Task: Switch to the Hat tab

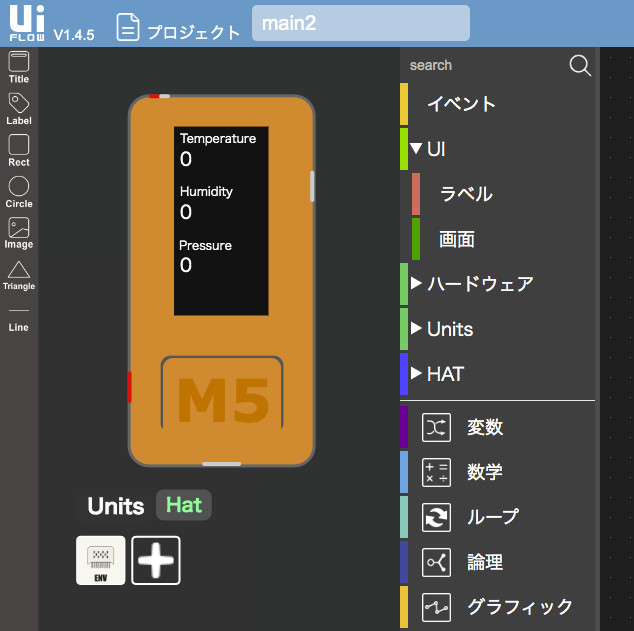Action: [x=184, y=505]
